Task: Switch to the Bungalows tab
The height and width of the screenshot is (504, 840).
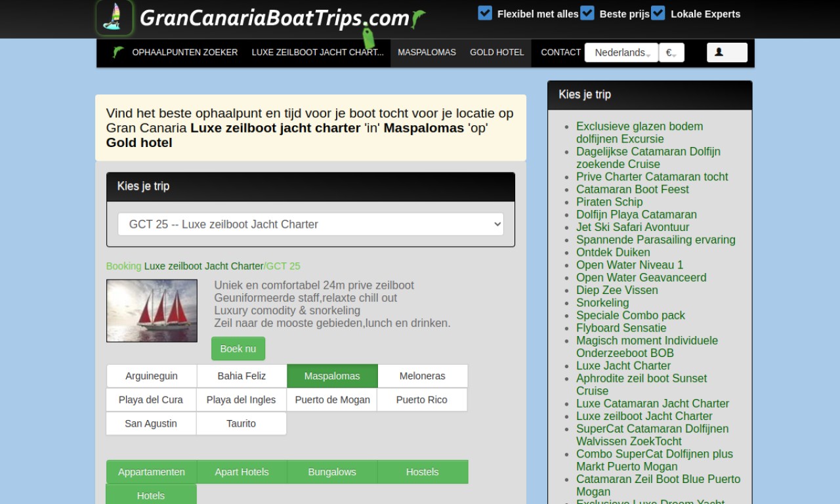Action: [332, 472]
